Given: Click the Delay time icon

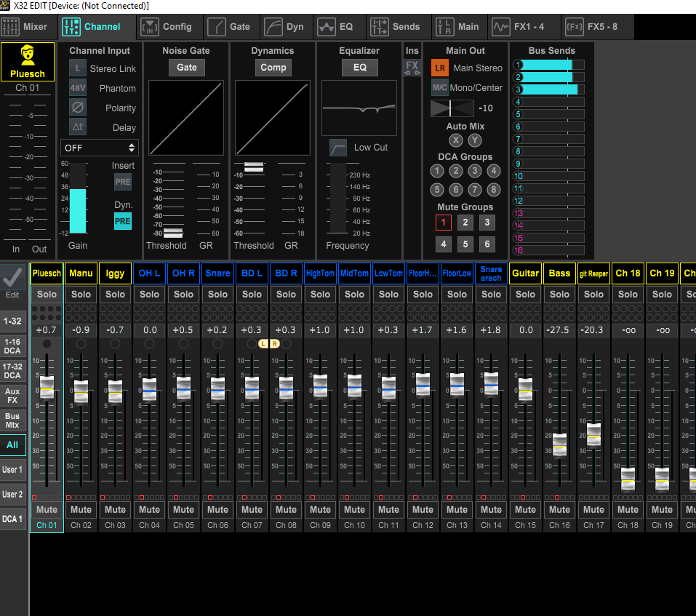Looking at the screenshot, I should click(78, 127).
